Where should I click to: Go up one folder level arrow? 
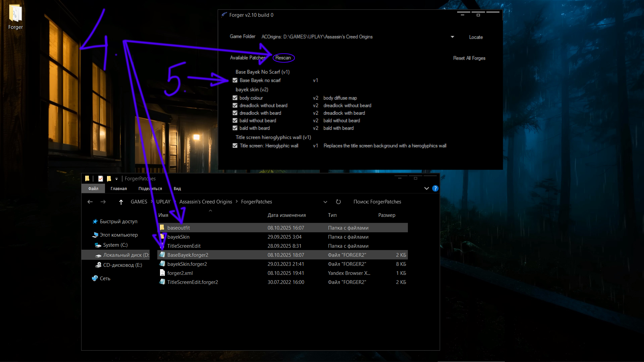(x=121, y=202)
